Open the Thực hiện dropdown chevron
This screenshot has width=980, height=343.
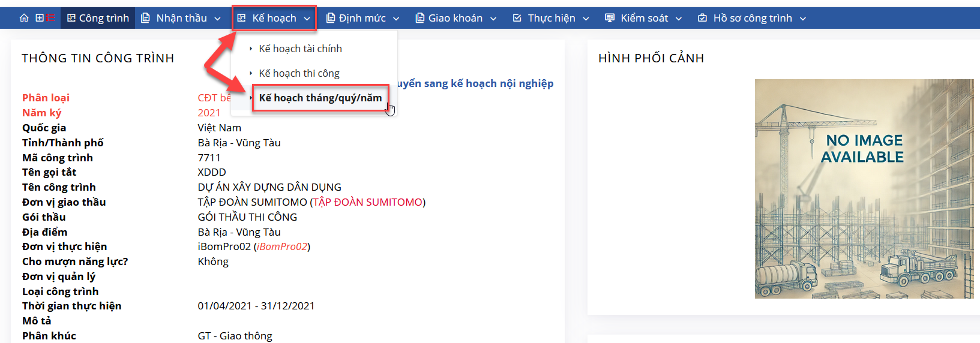[586, 19]
